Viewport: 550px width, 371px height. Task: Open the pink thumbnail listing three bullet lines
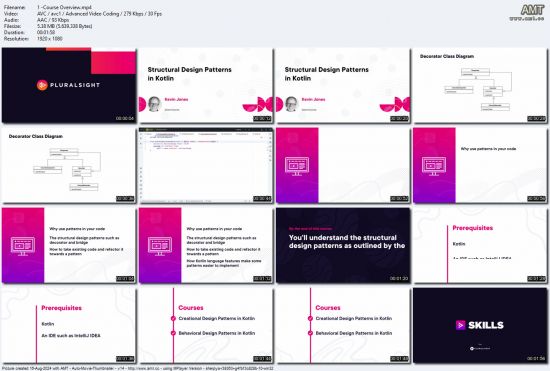(69, 245)
